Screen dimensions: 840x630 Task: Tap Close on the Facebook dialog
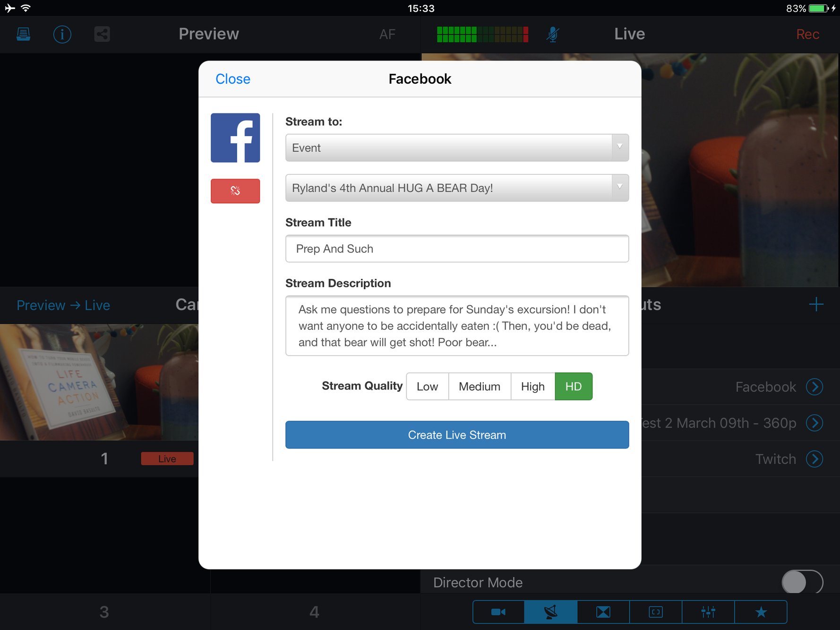(233, 78)
